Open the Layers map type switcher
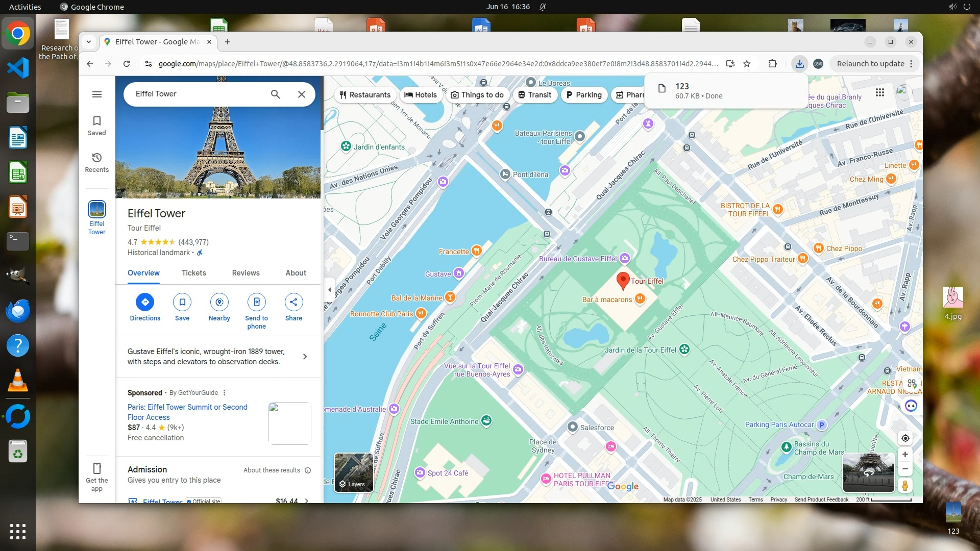The width and height of the screenshot is (980, 551). (x=353, y=472)
